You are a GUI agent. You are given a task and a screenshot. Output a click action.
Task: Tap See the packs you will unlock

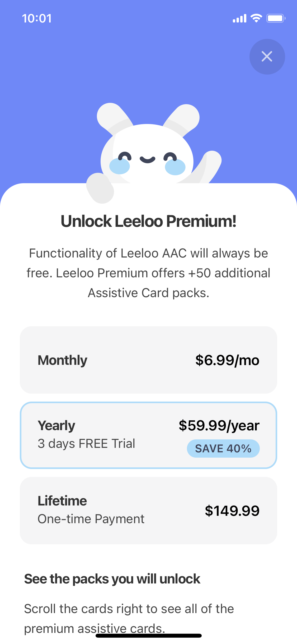tap(112, 579)
